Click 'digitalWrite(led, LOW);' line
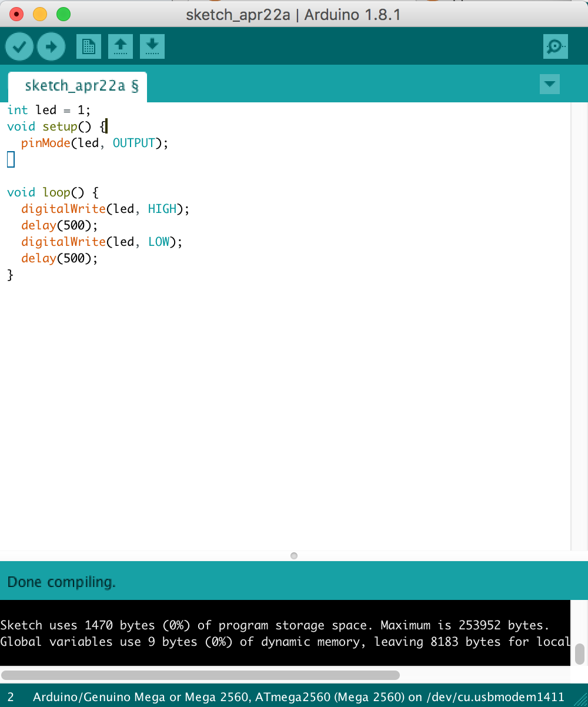Screen dimensions: 588x707 click(102, 242)
